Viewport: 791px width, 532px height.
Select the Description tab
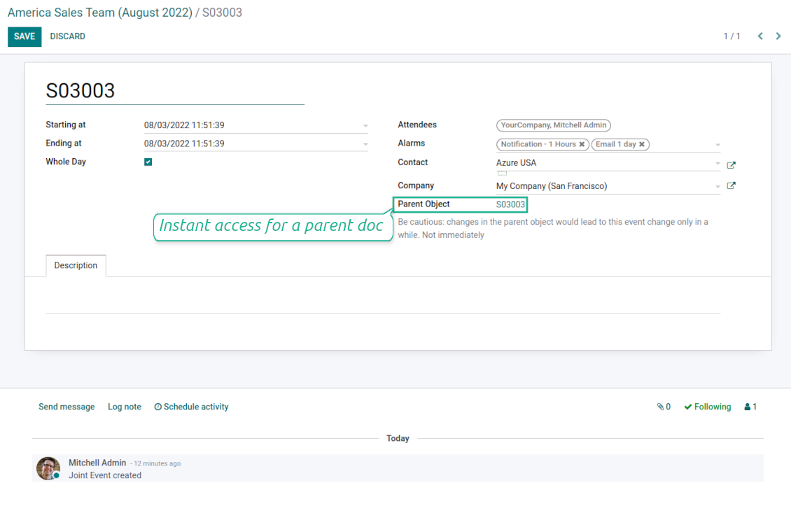[76, 266]
